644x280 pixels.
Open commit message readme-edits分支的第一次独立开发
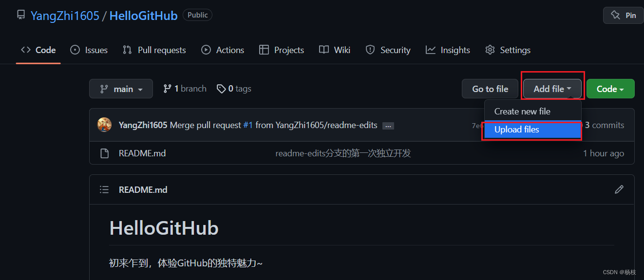pos(343,153)
